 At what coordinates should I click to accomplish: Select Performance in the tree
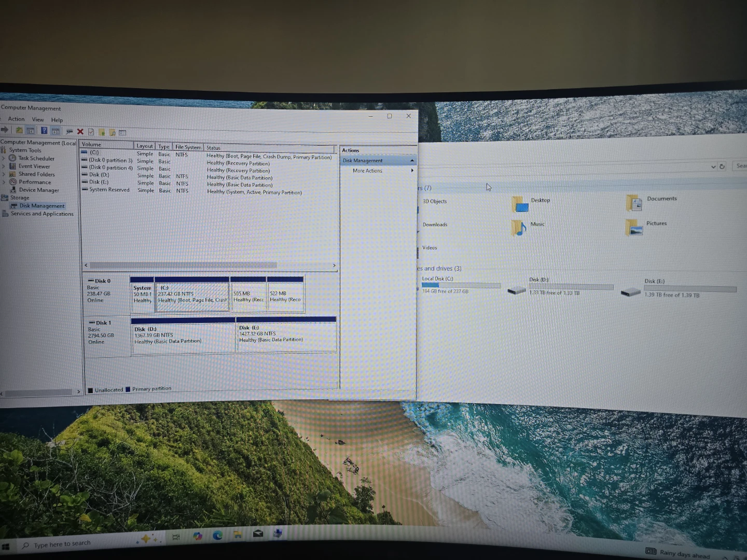35,182
